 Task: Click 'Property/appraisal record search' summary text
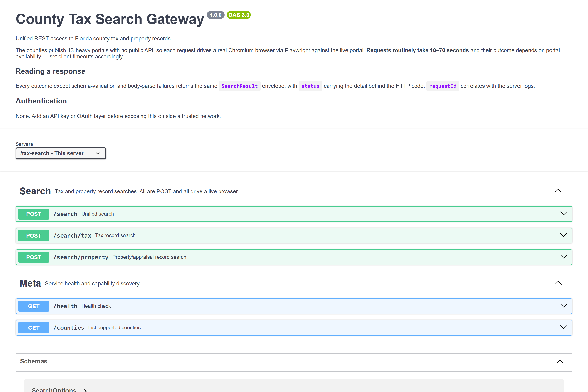[149, 257]
